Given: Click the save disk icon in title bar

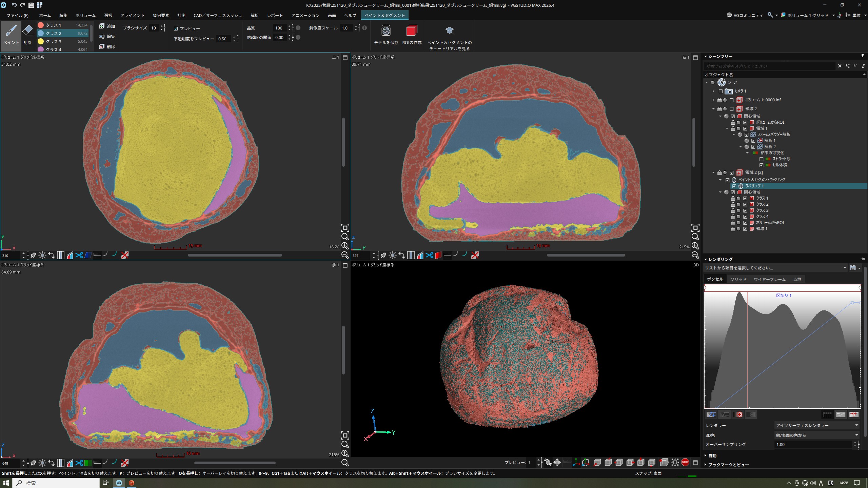Looking at the screenshot, I should [31, 5].
